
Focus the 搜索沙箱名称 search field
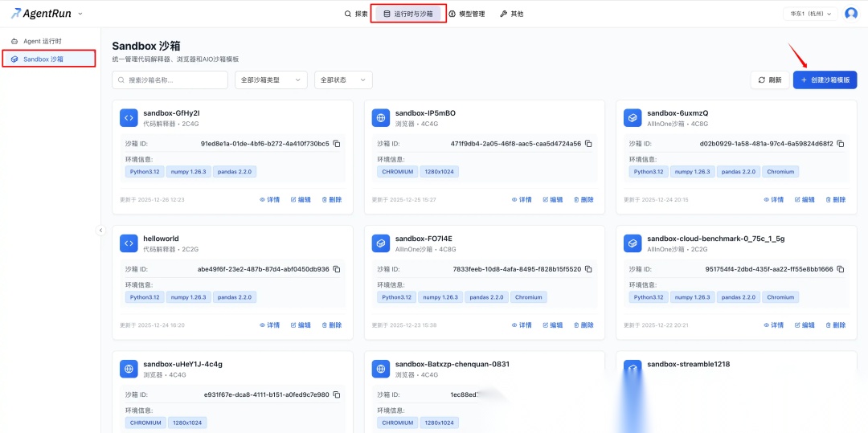click(x=170, y=80)
